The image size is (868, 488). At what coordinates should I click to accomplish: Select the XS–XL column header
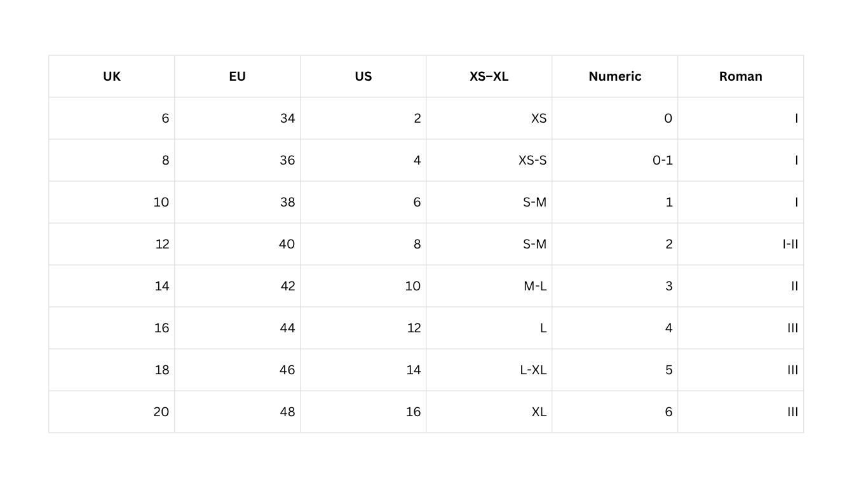point(489,76)
